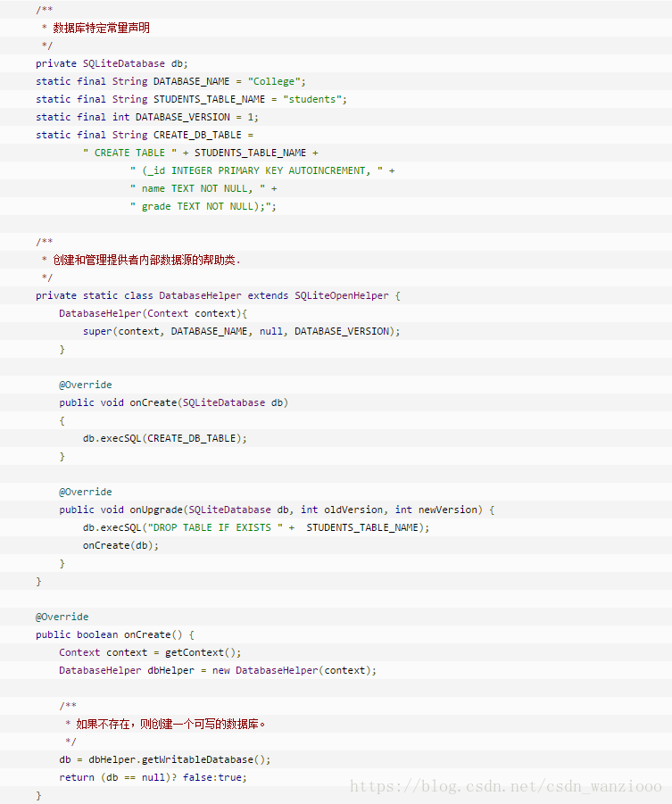The image size is (672, 804).
Task: Click the " CREATE TABLE " string line
Action: 201,153
